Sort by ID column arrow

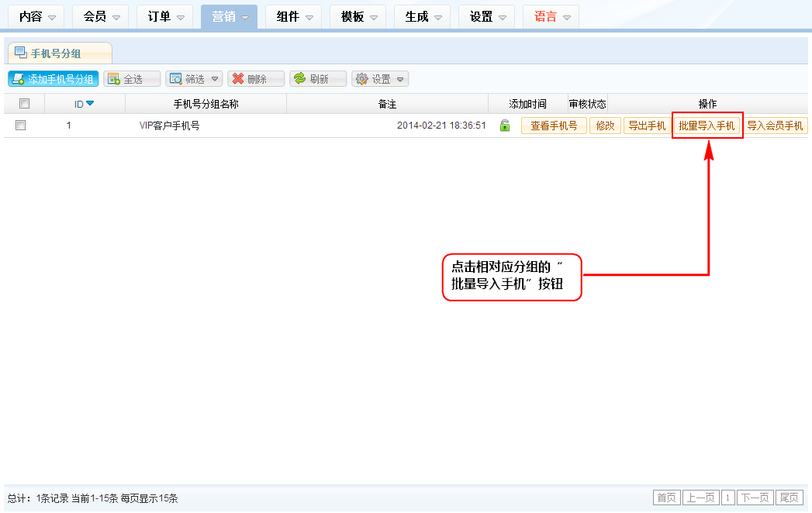click(x=90, y=104)
